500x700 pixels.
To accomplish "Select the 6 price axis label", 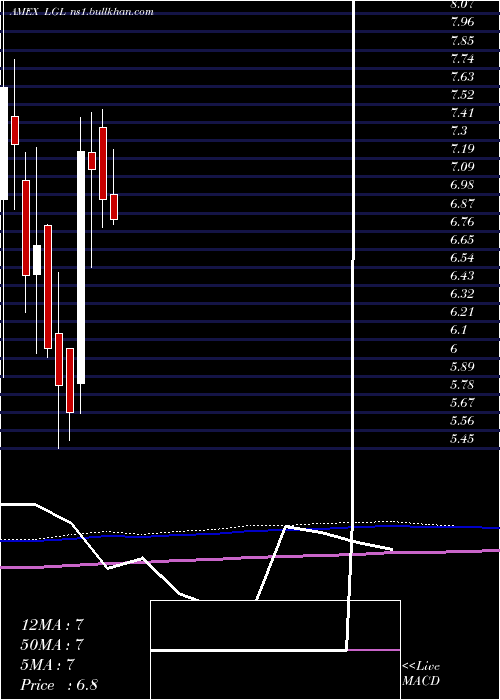I will pyautogui.click(x=455, y=348).
